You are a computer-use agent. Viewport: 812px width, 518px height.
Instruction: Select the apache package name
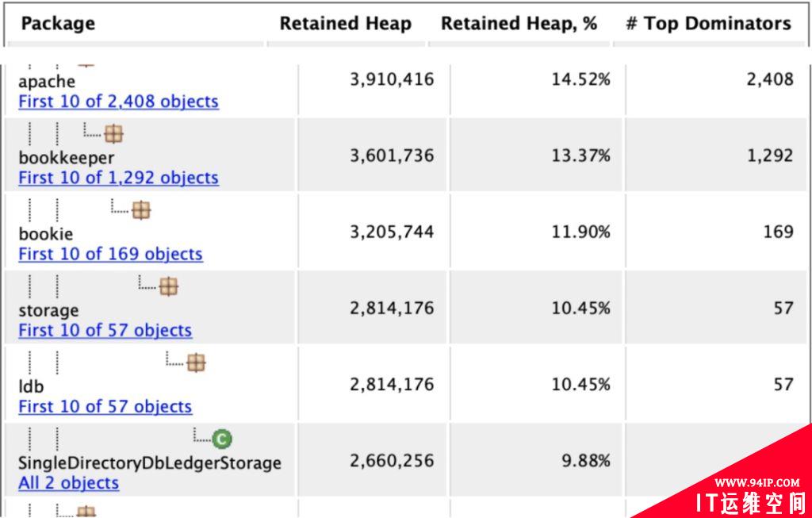pyautogui.click(x=47, y=82)
